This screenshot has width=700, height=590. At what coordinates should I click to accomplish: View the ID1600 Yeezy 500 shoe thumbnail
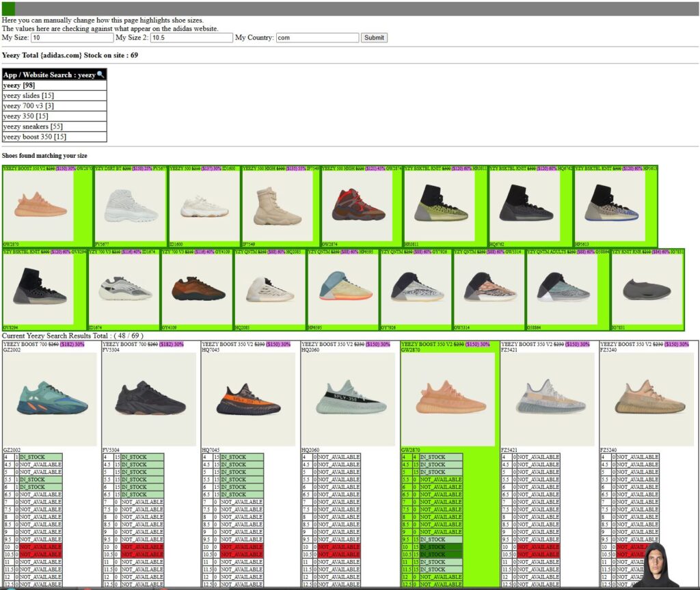point(204,206)
